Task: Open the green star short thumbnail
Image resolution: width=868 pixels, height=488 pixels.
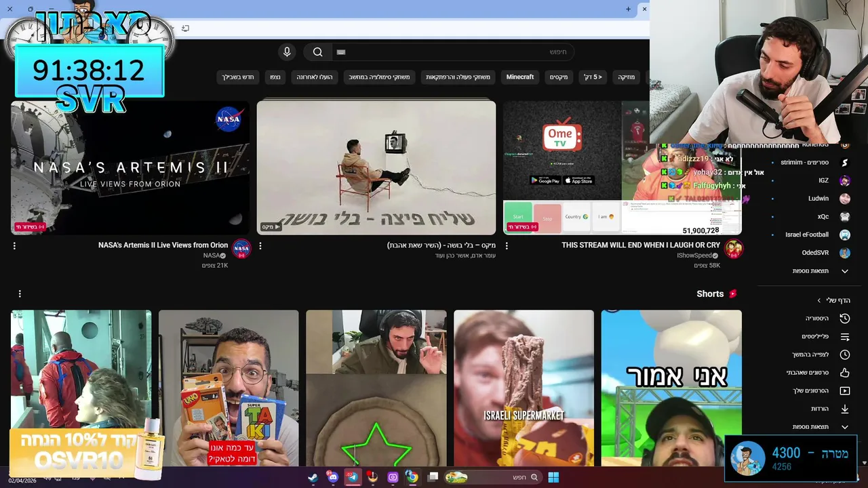Action: [x=376, y=388]
